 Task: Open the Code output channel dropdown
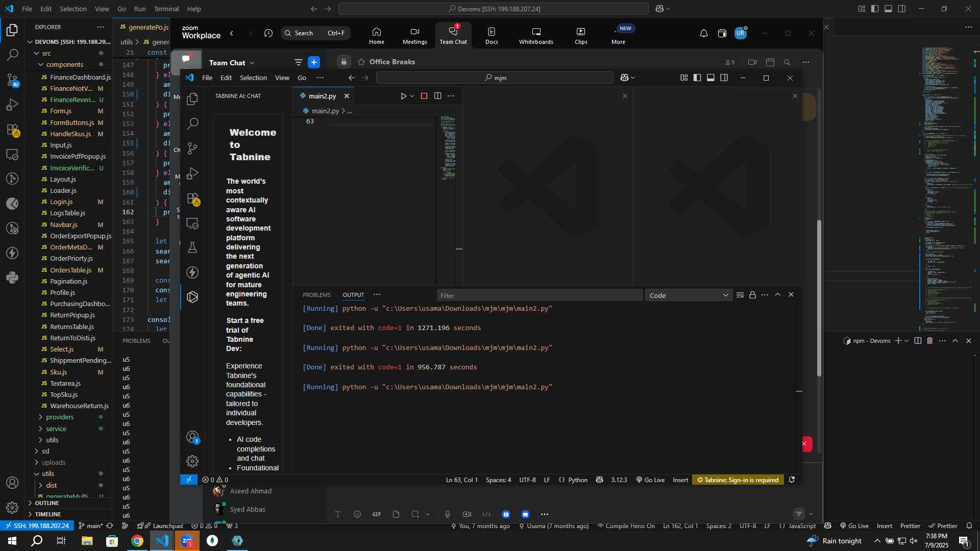coord(689,295)
